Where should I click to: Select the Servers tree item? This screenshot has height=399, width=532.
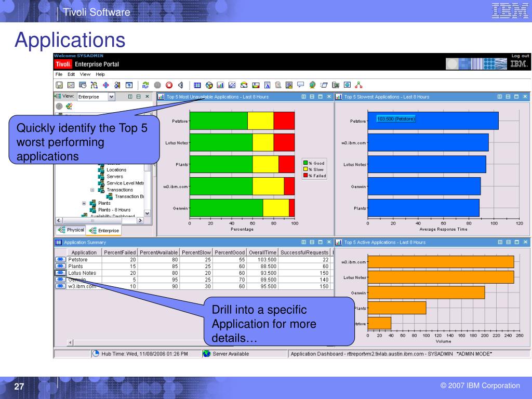click(115, 177)
